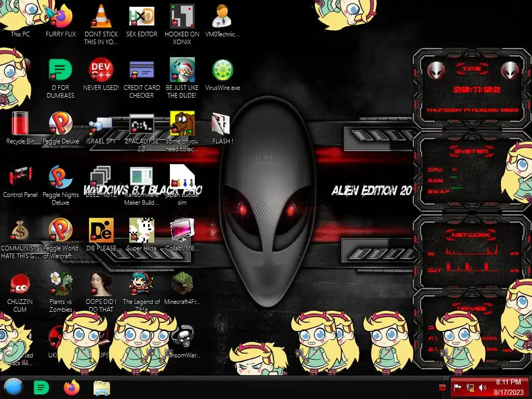Open The Legend of Zilda shortcut
The height and width of the screenshot is (399, 532).
click(x=142, y=292)
